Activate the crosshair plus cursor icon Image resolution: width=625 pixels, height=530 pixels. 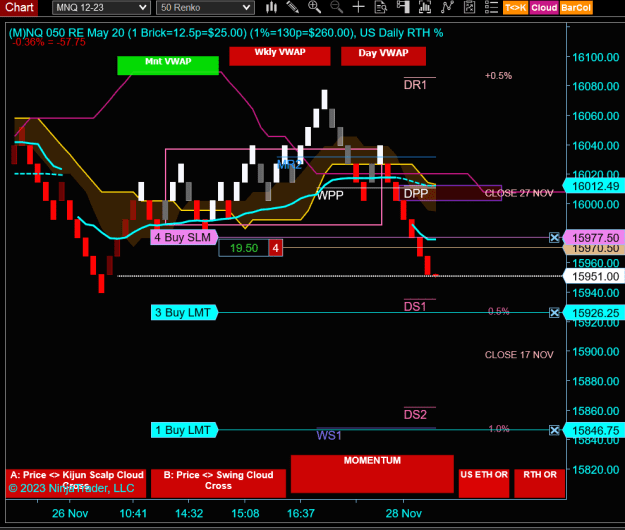[359, 7]
